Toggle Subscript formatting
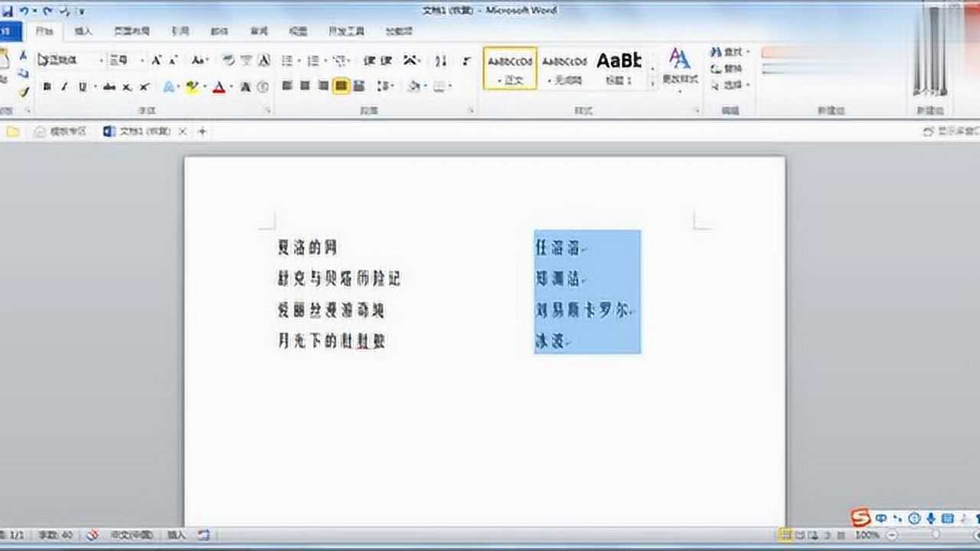 127,86
